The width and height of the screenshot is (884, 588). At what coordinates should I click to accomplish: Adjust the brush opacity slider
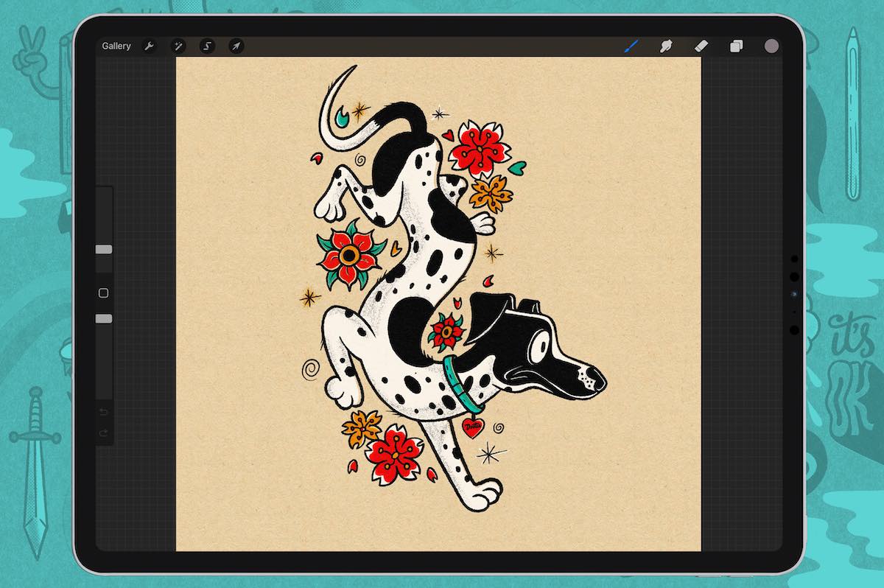tap(102, 318)
